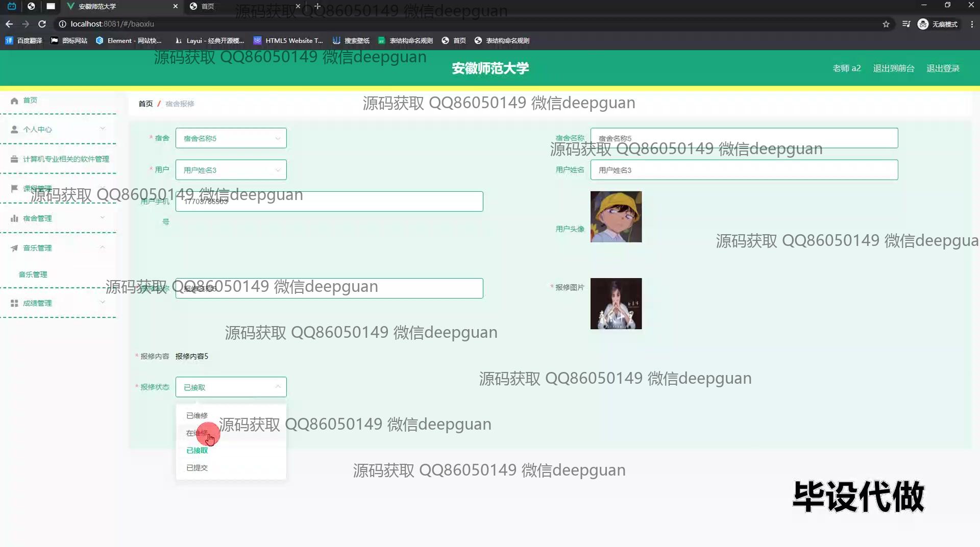Choose 已提交 in the status list
This screenshot has height=547, width=980.
pos(197,468)
